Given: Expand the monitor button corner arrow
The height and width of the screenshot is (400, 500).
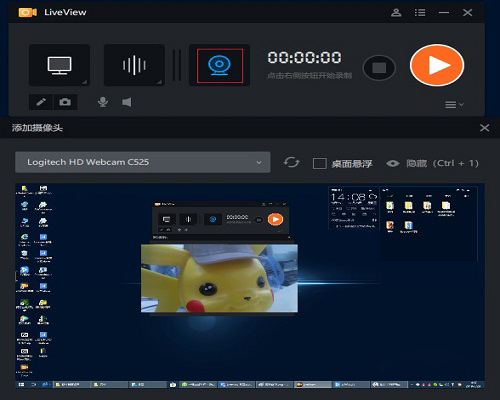Looking at the screenshot, I should (x=85, y=82).
